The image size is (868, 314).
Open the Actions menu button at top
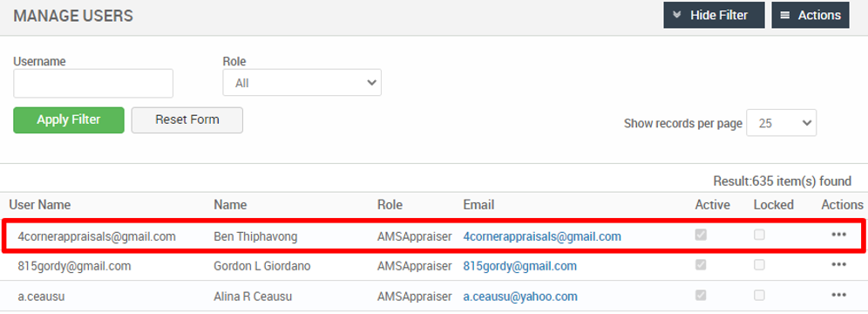(810, 15)
